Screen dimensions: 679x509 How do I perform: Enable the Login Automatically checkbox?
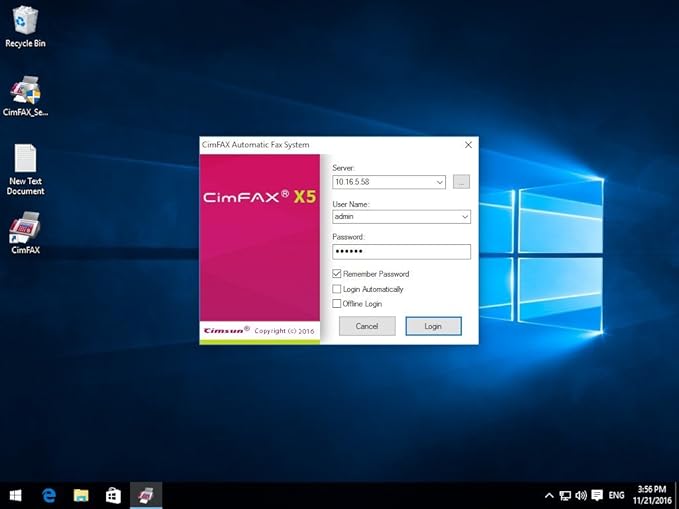[337, 289]
